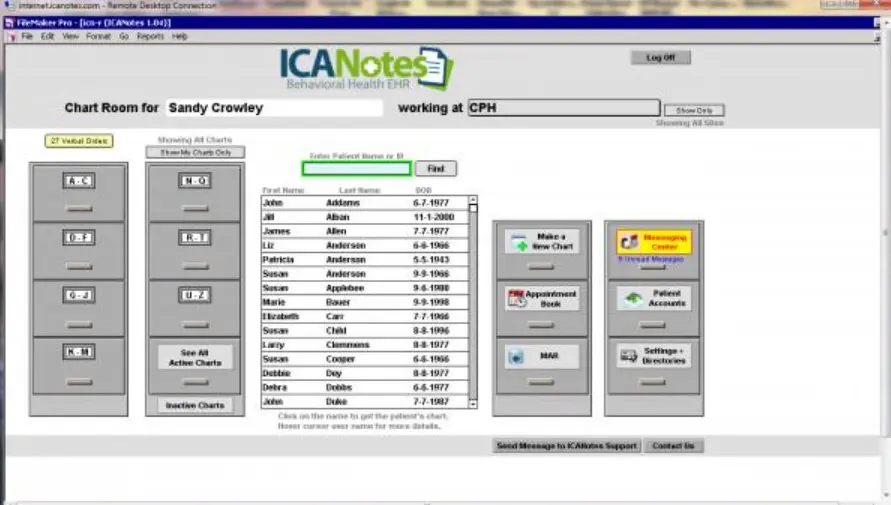Open the Reports menu
This screenshot has width=891, height=505.
coord(150,36)
